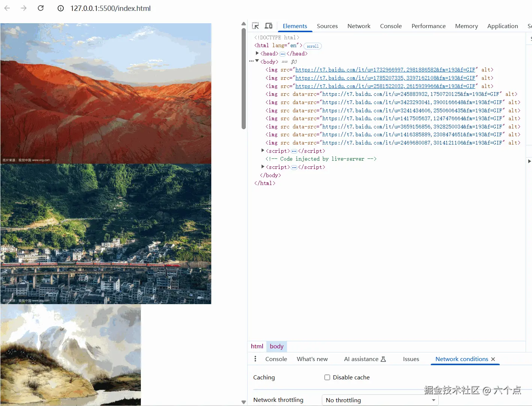The height and width of the screenshot is (406, 532).
Task: Click the page vertical scrollbar thumb
Action: click(x=244, y=79)
